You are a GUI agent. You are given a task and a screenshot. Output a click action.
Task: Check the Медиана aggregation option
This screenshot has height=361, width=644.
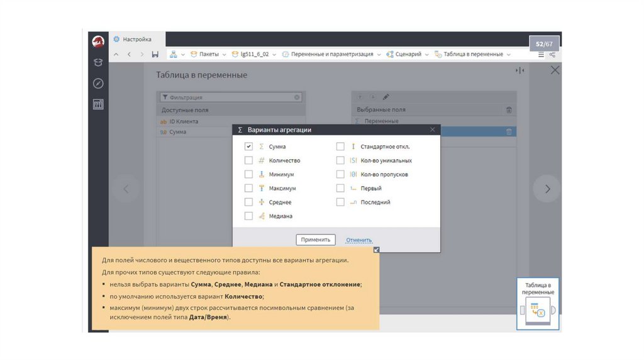pos(248,216)
